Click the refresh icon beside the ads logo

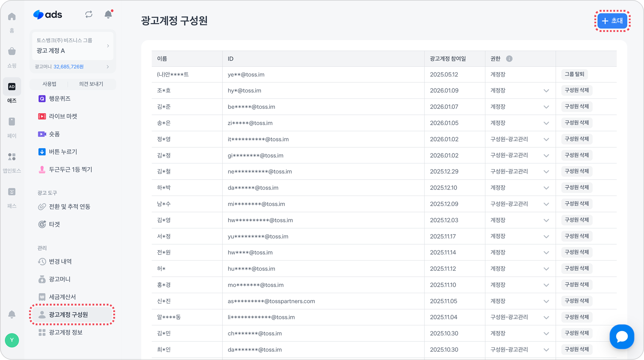pos(89,14)
